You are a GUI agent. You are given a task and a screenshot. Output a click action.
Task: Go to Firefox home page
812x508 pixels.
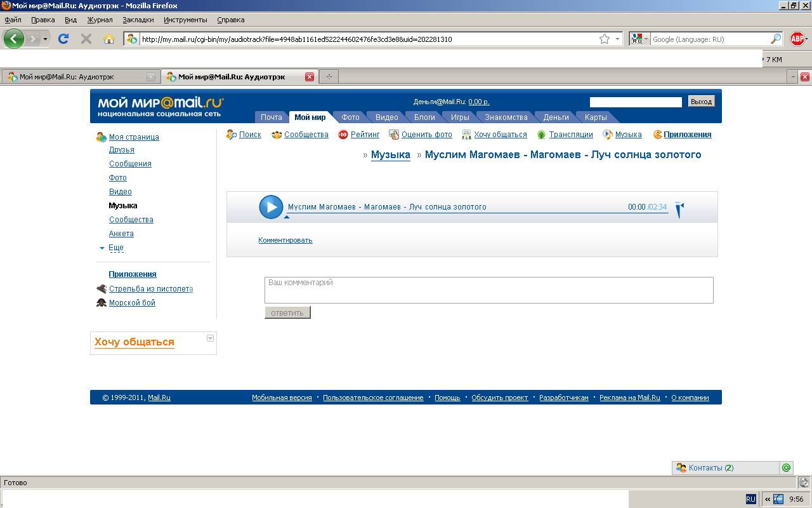(109, 39)
